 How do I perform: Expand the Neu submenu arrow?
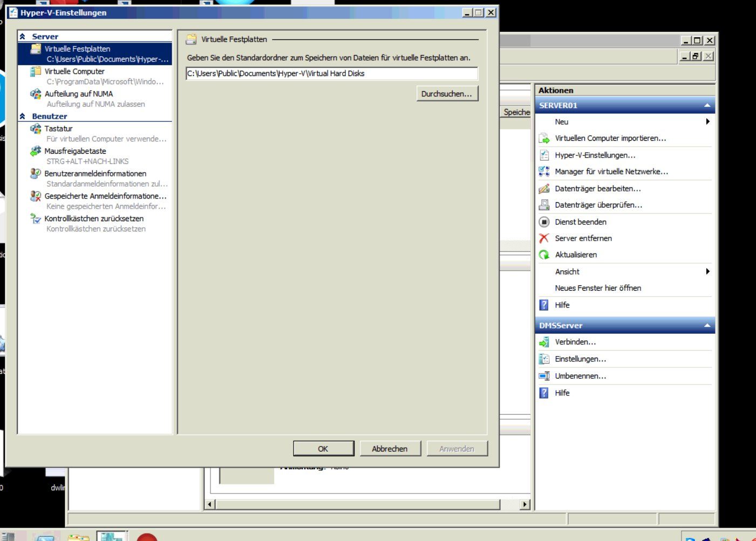[707, 122]
